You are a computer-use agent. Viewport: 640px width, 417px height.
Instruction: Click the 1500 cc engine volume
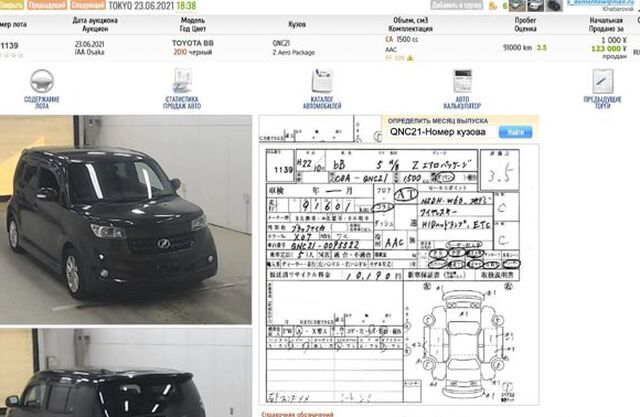tap(407, 40)
